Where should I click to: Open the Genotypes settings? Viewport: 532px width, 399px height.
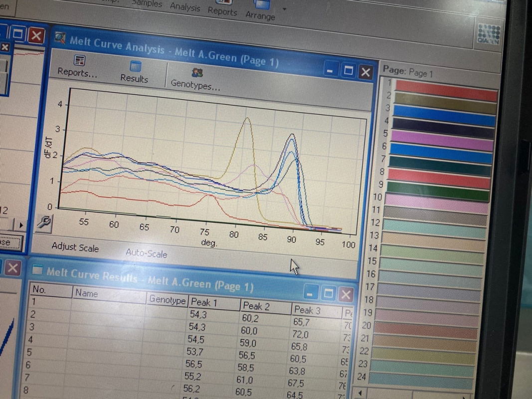tap(196, 74)
